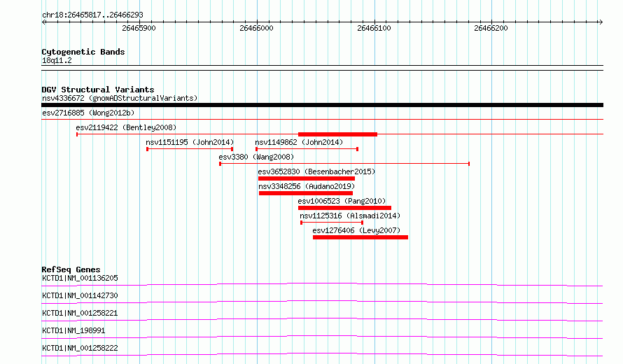This screenshot has height=364, width=623.
Task: Select the nsv4336672 gnomAD black variant bar
Action: (322, 105)
